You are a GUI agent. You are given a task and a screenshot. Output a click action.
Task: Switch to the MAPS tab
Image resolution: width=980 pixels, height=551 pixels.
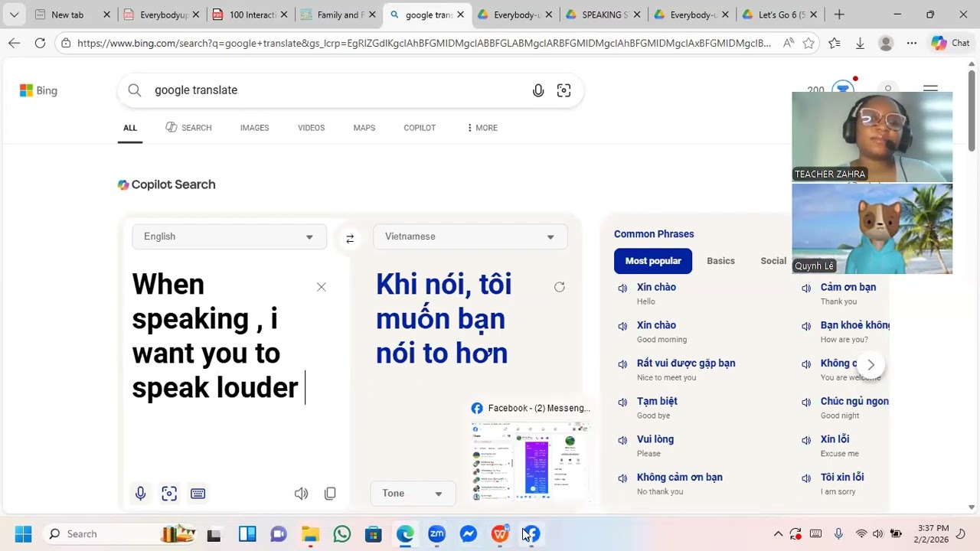[364, 128]
